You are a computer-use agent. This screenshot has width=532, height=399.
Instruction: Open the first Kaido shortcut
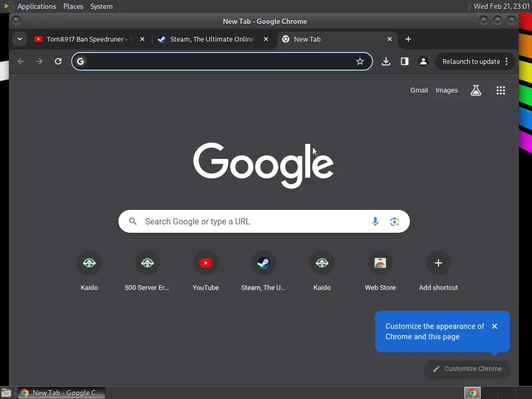[89, 271]
